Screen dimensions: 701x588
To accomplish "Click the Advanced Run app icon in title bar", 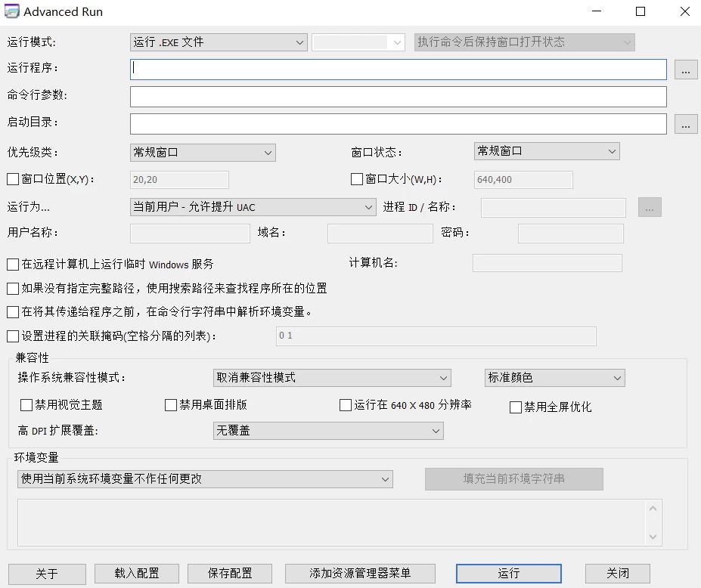I will coord(11,11).
